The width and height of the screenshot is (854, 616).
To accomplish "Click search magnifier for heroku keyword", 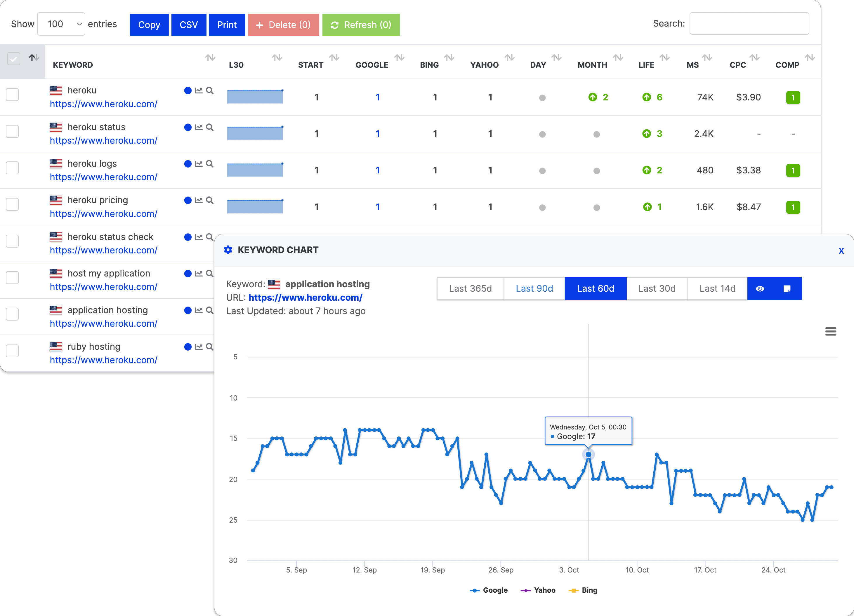I will 210,91.
